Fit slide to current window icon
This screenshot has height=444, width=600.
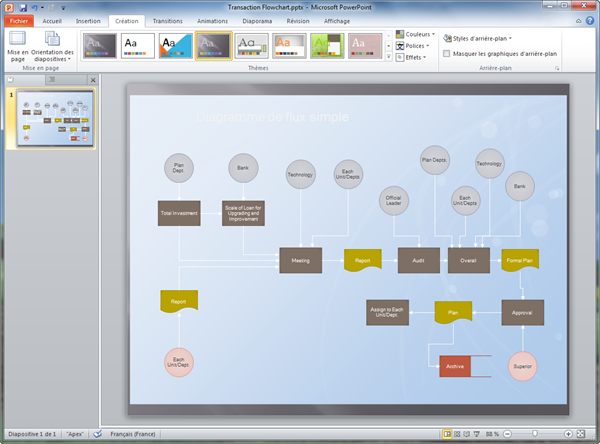(x=580, y=434)
